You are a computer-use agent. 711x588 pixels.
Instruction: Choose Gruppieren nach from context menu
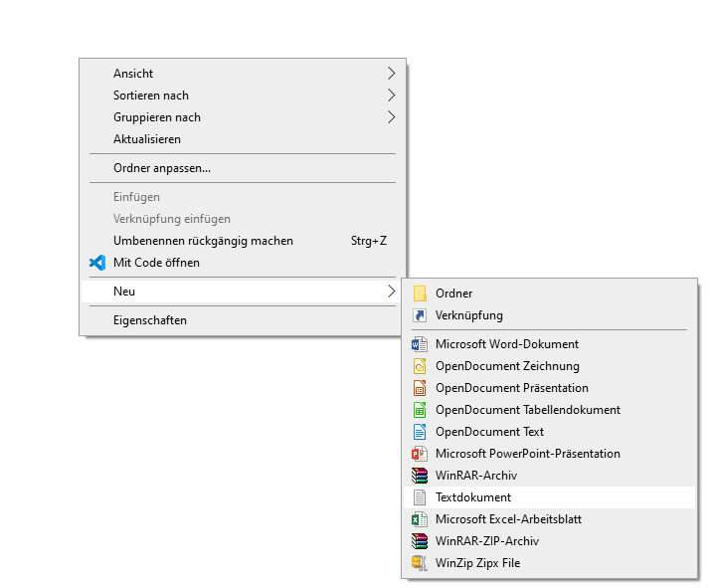coord(243,117)
